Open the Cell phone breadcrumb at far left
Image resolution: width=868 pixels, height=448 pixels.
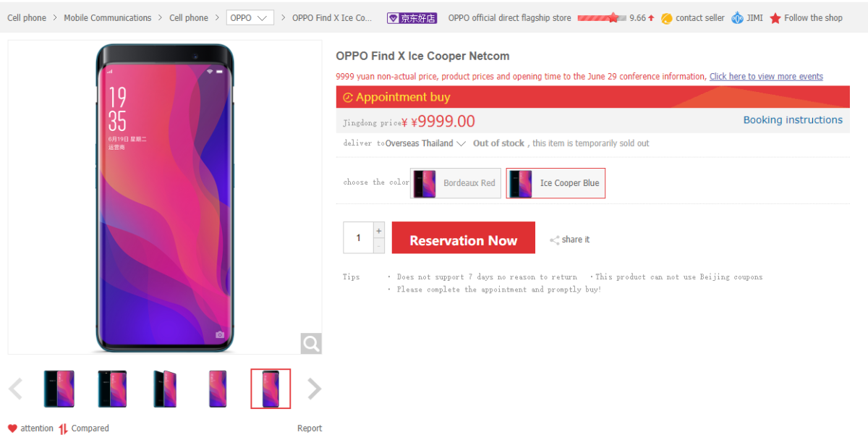pos(27,18)
